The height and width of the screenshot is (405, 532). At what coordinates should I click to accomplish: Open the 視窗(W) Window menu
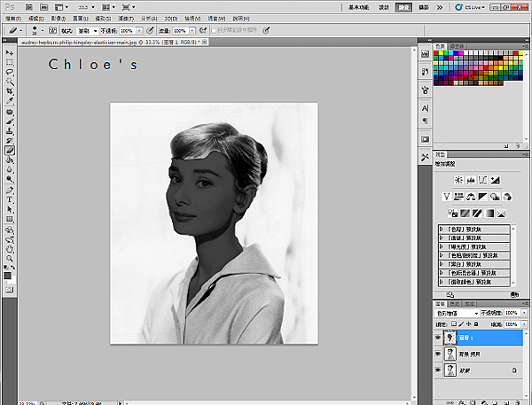point(216,19)
